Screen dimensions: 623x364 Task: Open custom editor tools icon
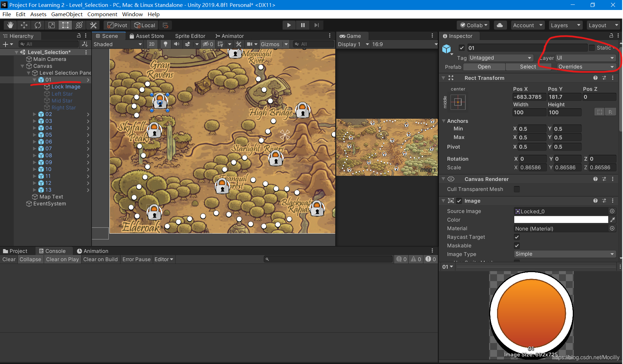click(93, 25)
